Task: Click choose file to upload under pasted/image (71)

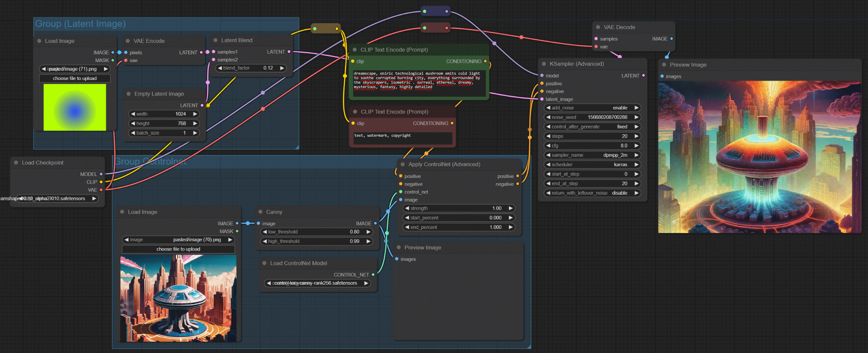Action: click(75, 78)
